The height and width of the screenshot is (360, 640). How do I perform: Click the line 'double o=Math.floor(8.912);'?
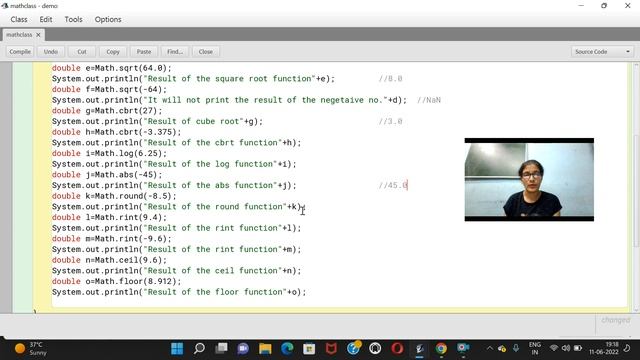click(x=116, y=281)
